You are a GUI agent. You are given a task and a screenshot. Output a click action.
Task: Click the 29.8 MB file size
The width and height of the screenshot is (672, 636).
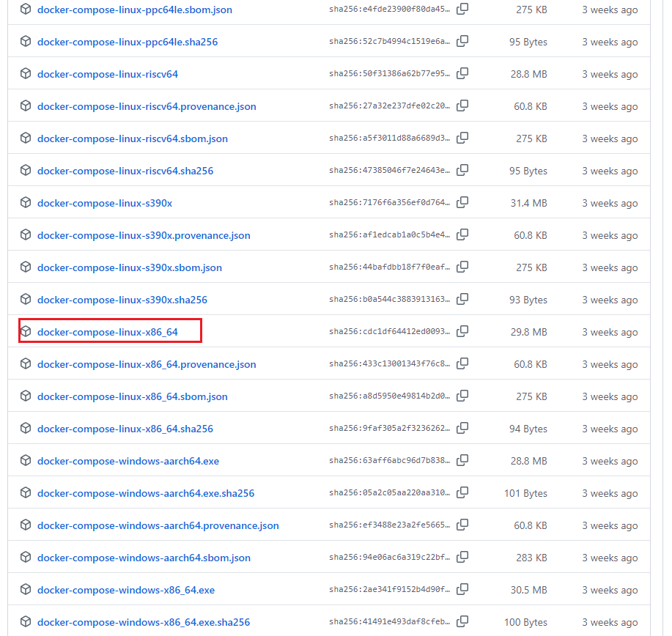coord(529,332)
